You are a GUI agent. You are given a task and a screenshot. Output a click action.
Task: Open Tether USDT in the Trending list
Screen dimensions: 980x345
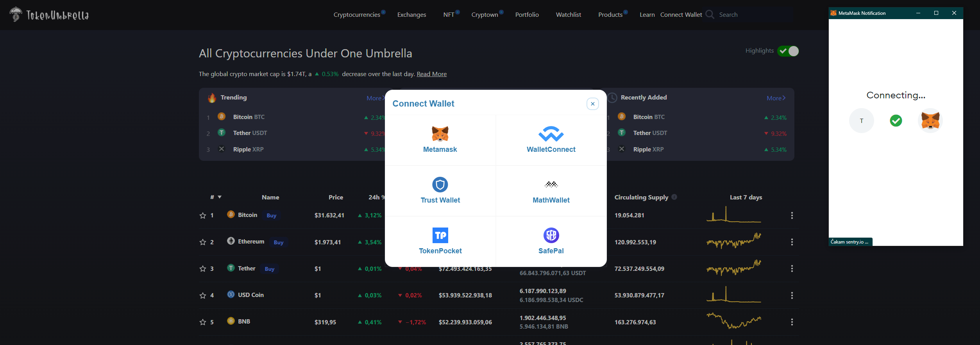point(250,133)
